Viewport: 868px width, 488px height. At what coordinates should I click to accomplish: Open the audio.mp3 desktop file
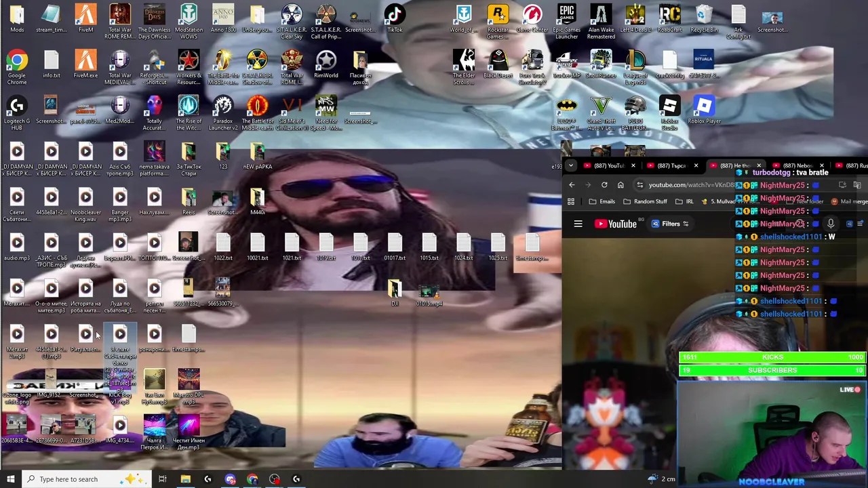[x=17, y=247]
